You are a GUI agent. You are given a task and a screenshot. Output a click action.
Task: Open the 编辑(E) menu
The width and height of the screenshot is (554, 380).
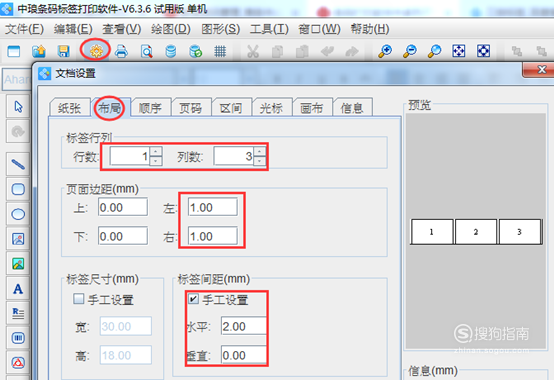[73, 29]
